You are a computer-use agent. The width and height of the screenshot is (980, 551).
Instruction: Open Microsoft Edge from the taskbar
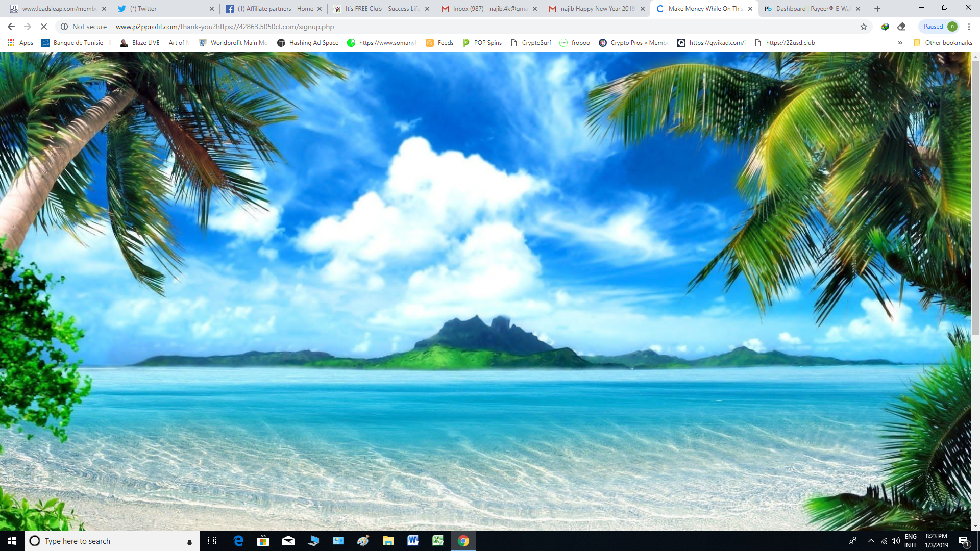click(238, 541)
